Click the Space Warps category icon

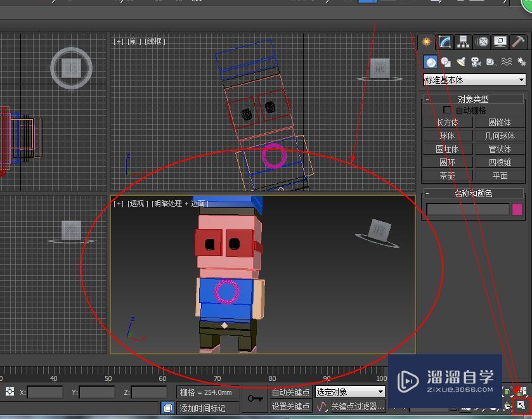pos(506,61)
